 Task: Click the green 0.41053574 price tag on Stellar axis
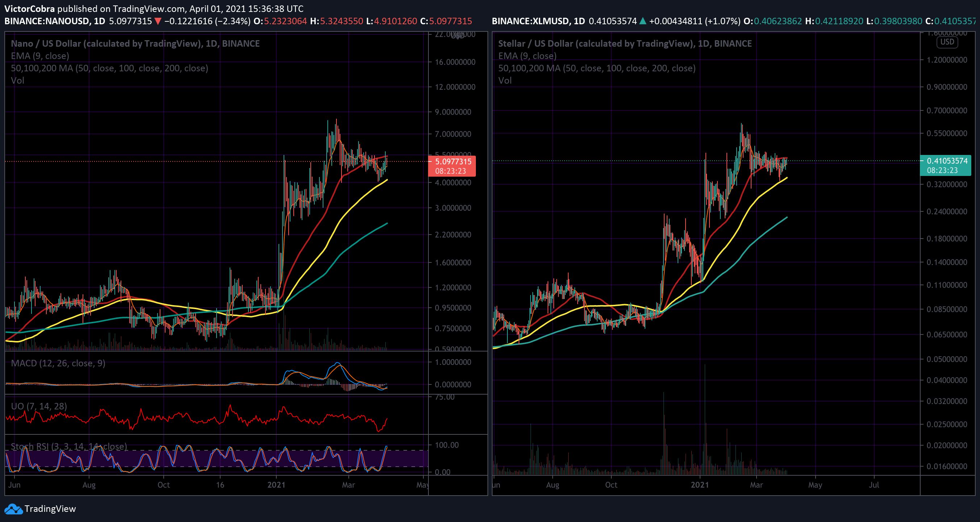pos(945,165)
